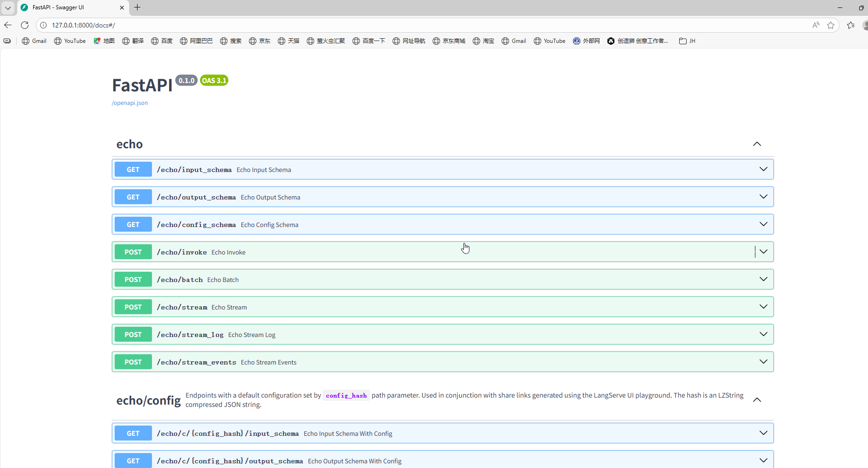Expand POST /echo/invoke endpoint chevron
The height and width of the screenshot is (468, 868).
(x=764, y=252)
